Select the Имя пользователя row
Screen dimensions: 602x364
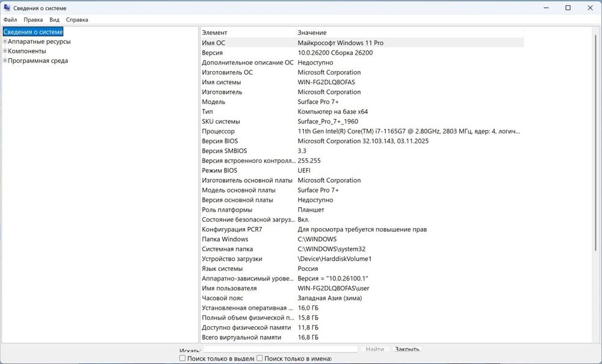tap(362, 288)
